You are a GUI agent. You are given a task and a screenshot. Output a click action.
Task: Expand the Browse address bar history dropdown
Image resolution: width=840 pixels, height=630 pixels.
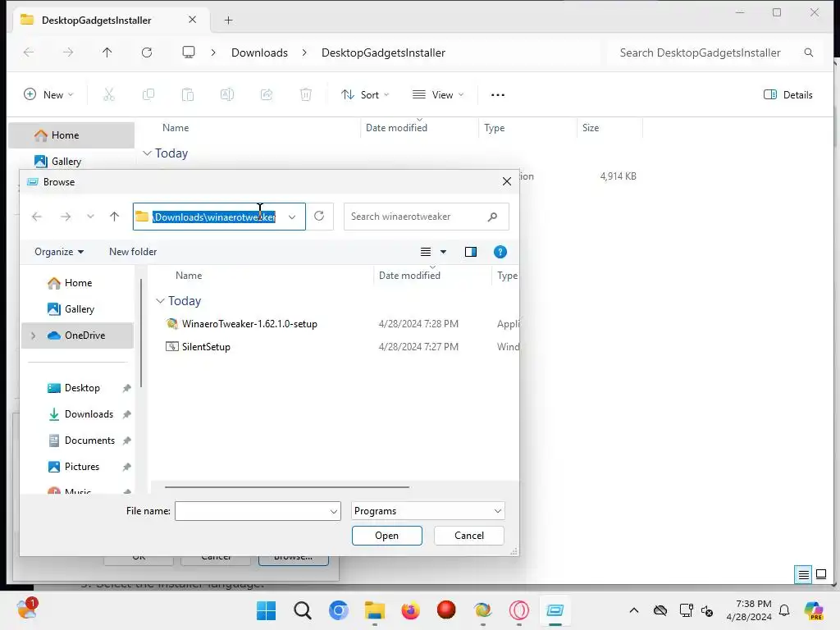[292, 217]
